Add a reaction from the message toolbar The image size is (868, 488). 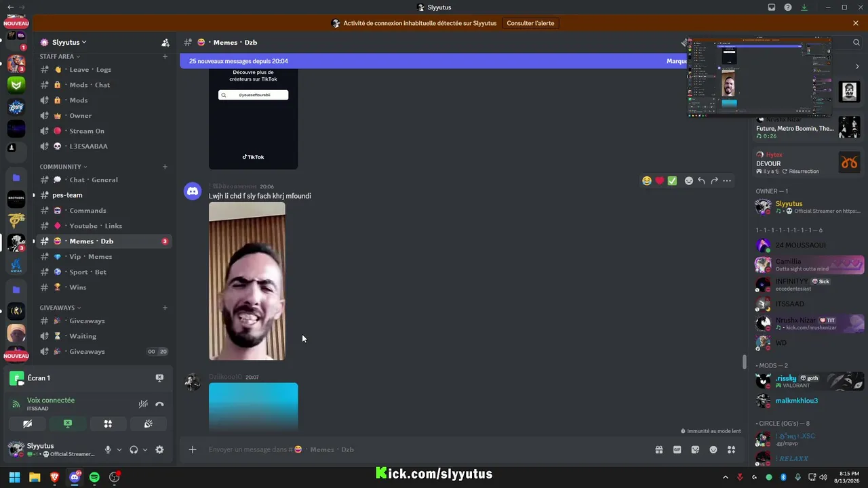click(688, 181)
